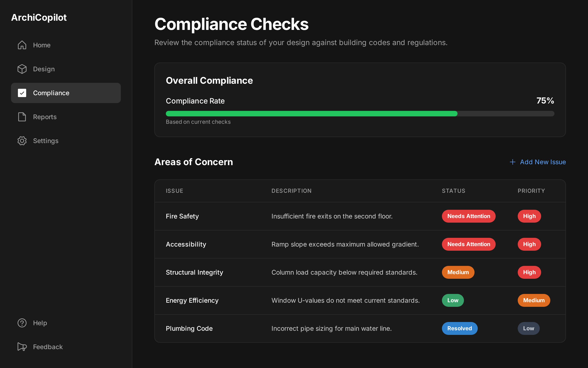Click the Areas of Concern heading
The width and height of the screenshot is (588, 368).
194,162
